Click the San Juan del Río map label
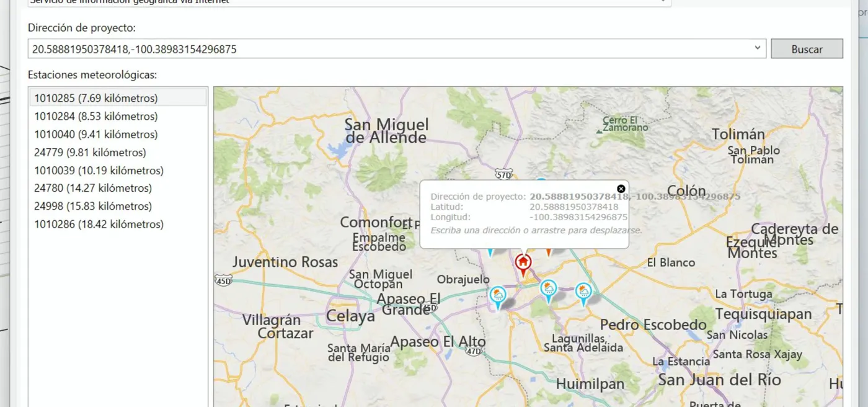This screenshot has width=868, height=407. pyautogui.click(x=719, y=379)
